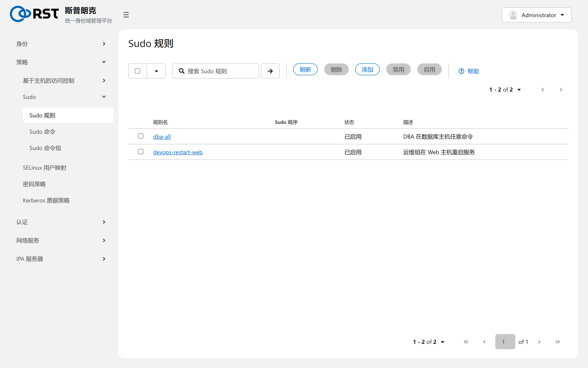Click the 禁用 button

(398, 70)
